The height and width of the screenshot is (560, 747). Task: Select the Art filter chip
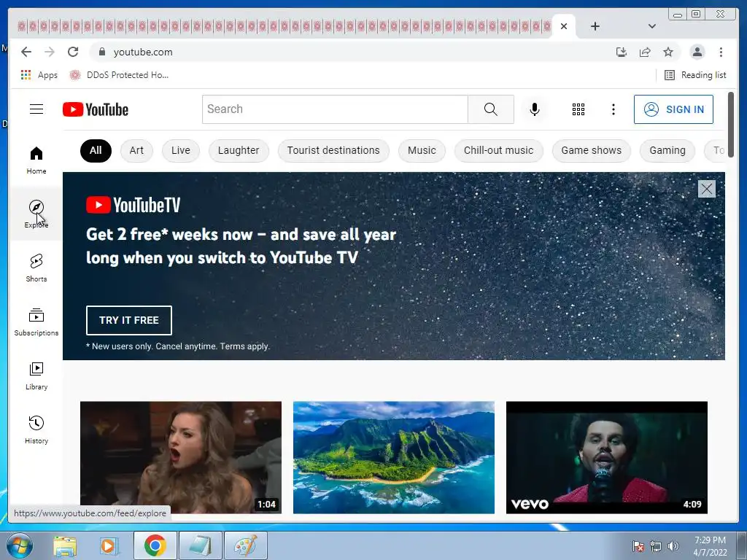(x=136, y=150)
